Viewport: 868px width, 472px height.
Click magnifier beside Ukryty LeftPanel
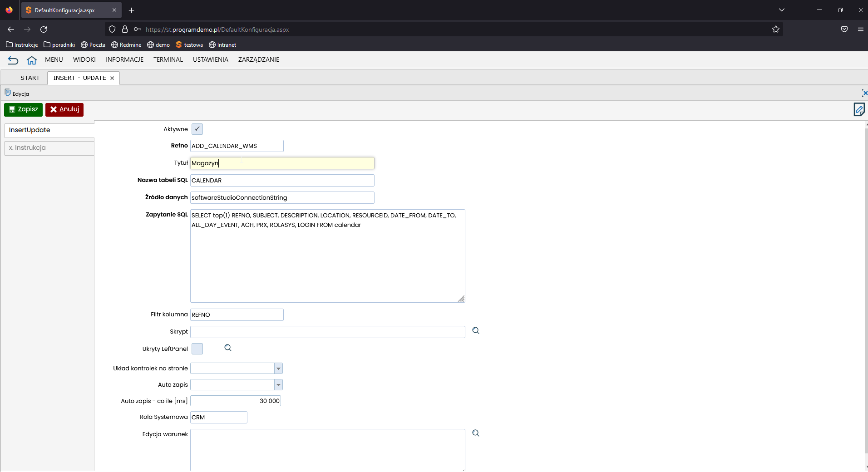(228, 348)
